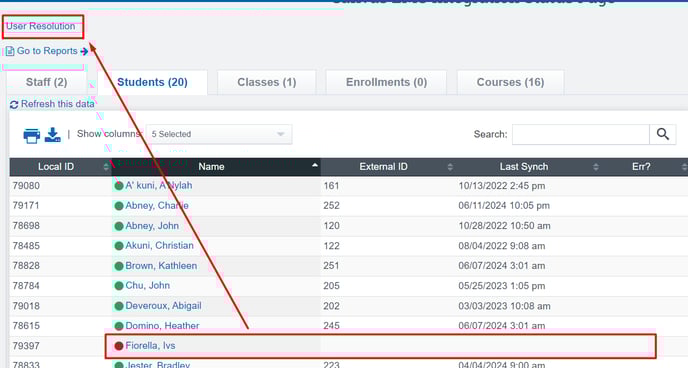Focus the Search input field
The width and height of the screenshot is (688, 368).
coord(580,134)
